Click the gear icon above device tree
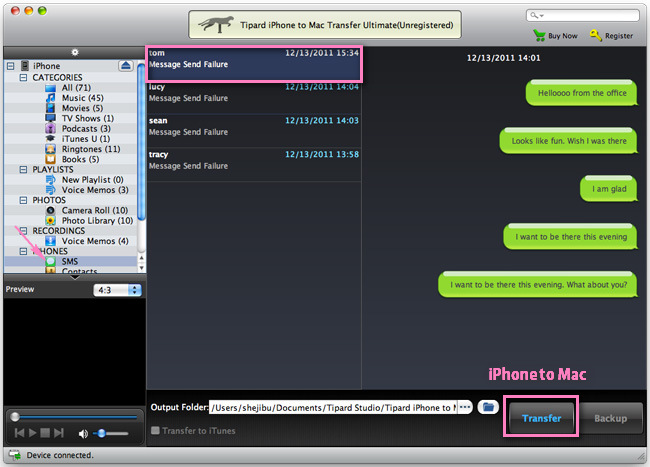Screen dimensions: 650x467 [x=75, y=52]
